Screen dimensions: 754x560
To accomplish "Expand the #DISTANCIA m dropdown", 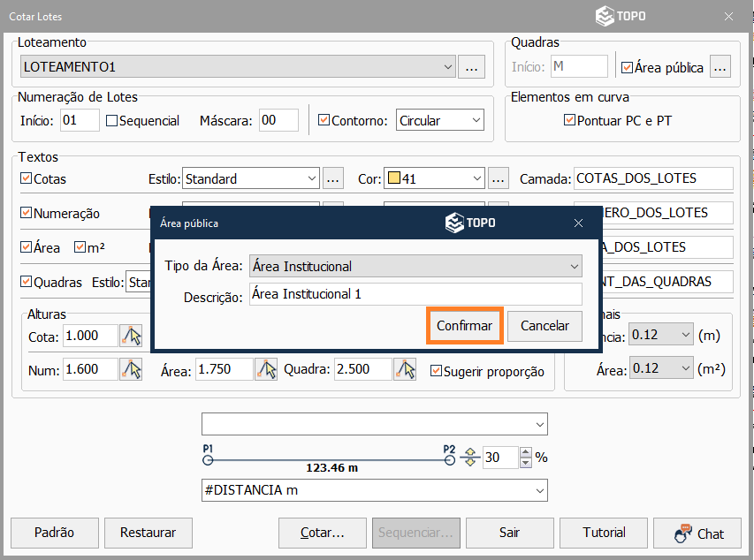I will pos(539,490).
